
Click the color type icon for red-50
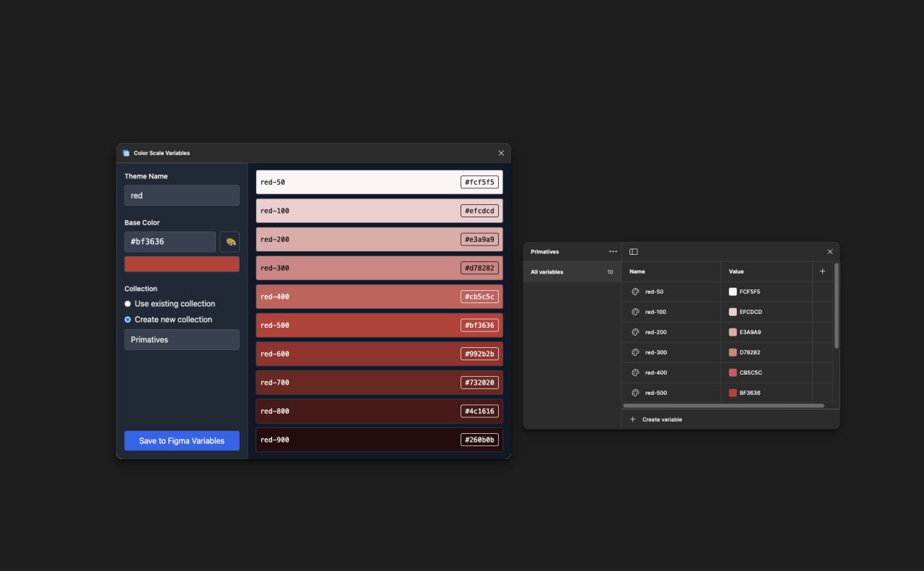tap(635, 292)
